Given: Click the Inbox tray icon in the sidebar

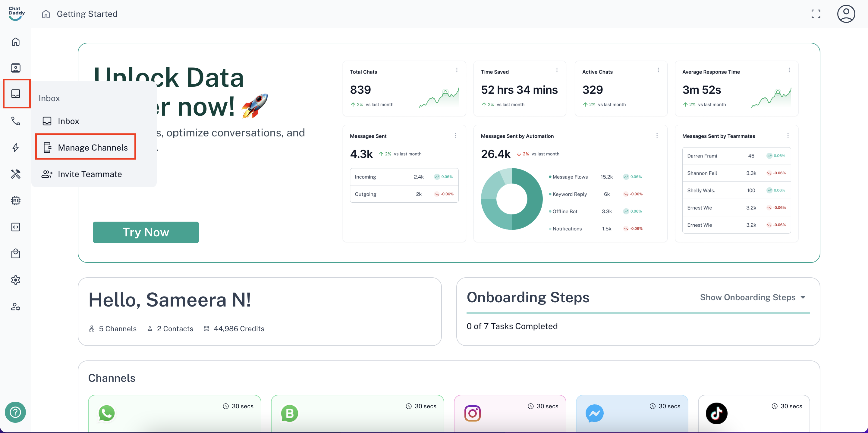Looking at the screenshot, I should (x=16, y=94).
